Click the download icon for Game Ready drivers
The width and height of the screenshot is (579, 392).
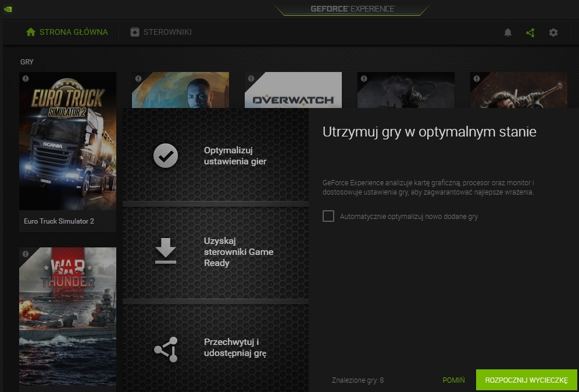(166, 251)
